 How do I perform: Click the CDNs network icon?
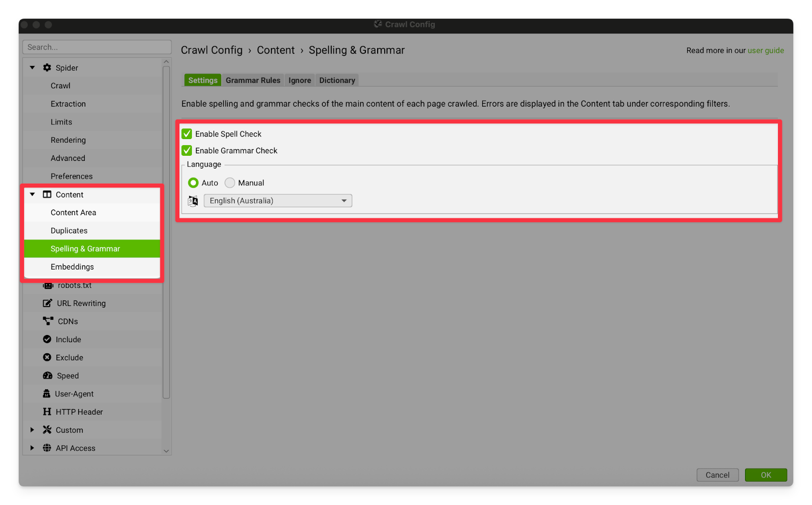click(48, 321)
